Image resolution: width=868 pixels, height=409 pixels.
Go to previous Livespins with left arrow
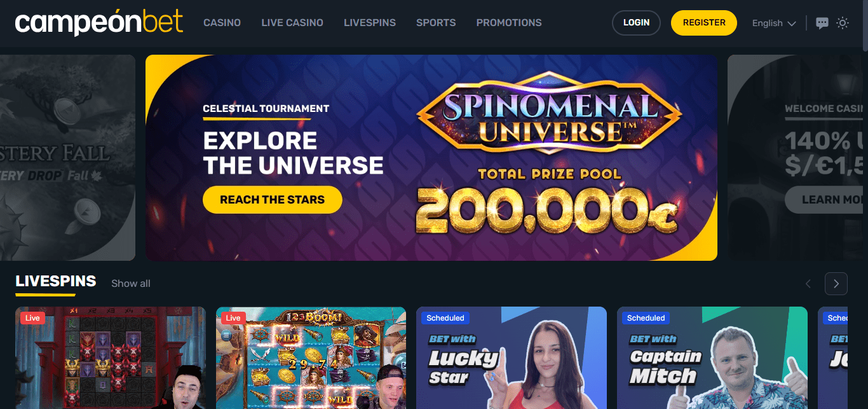[x=808, y=284]
